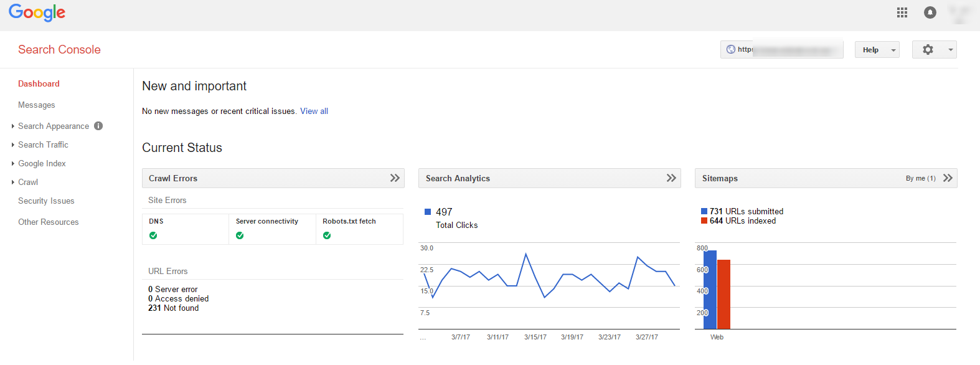
Task: Click the Search Console title
Action: click(x=59, y=49)
